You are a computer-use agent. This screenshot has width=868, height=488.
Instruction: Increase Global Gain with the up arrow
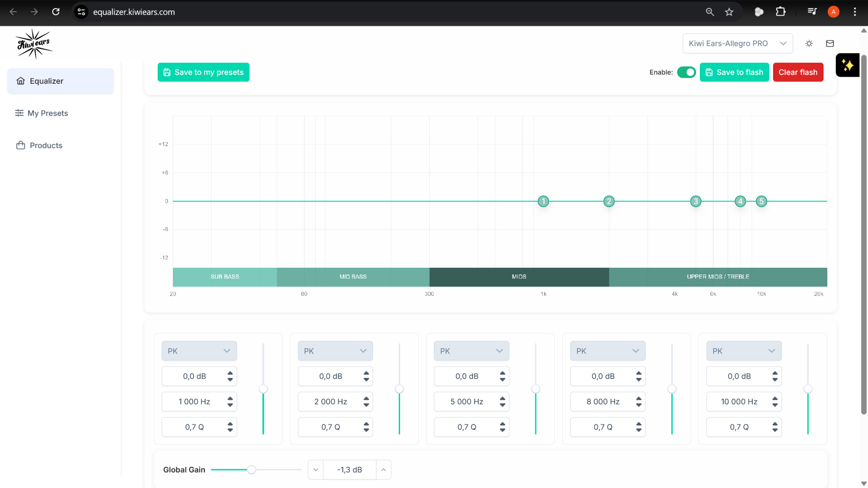383,469
